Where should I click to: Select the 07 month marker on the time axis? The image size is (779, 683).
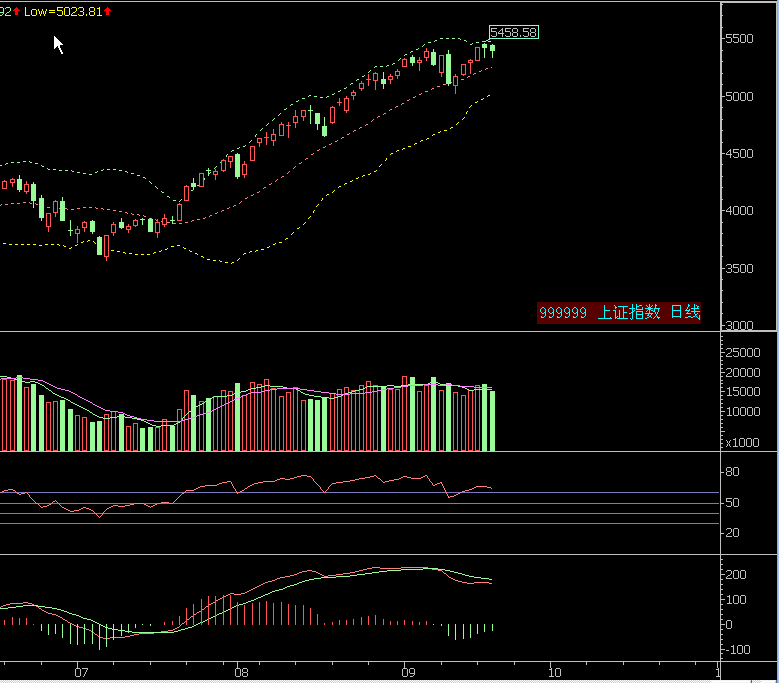pos(81,673)
